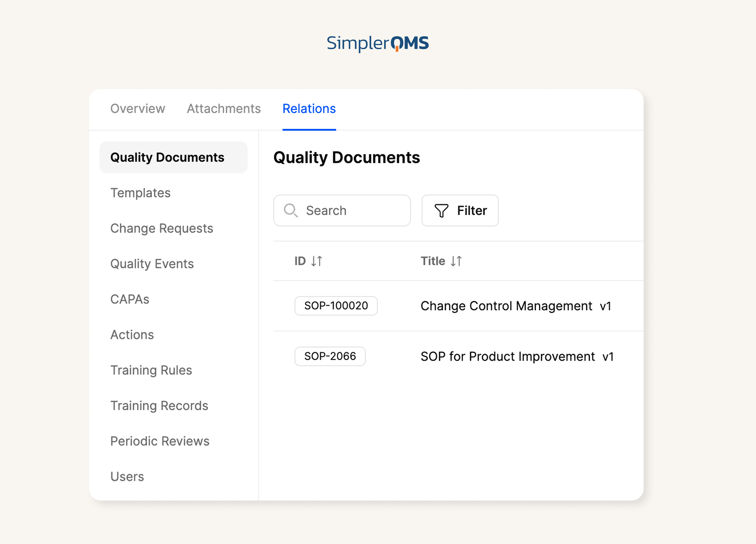Click the Filter button

point(460,210)
